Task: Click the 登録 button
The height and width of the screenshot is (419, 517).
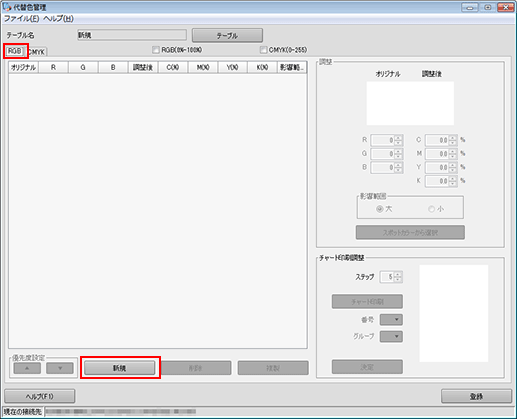Action: tap(476, 396)
